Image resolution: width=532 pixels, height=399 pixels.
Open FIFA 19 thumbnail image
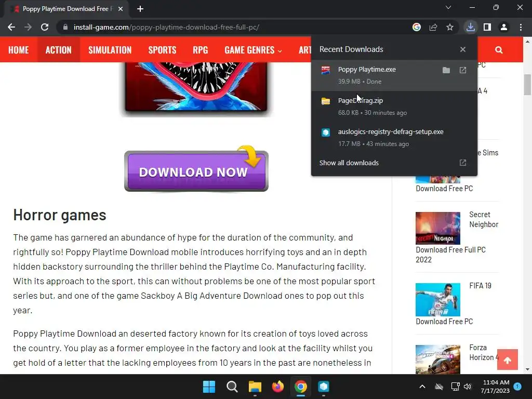437,300
